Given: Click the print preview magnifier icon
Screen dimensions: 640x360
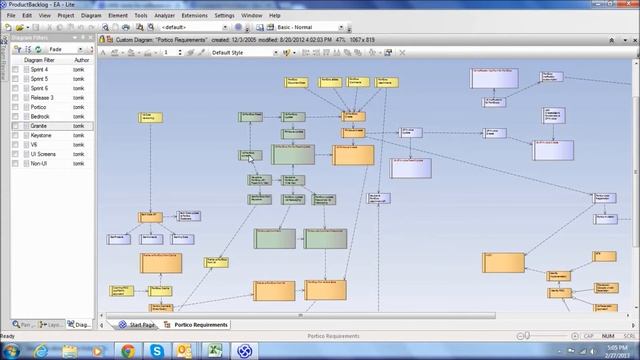Looking at the screenshot, I should pyautogui.click(x=105, y=27).
